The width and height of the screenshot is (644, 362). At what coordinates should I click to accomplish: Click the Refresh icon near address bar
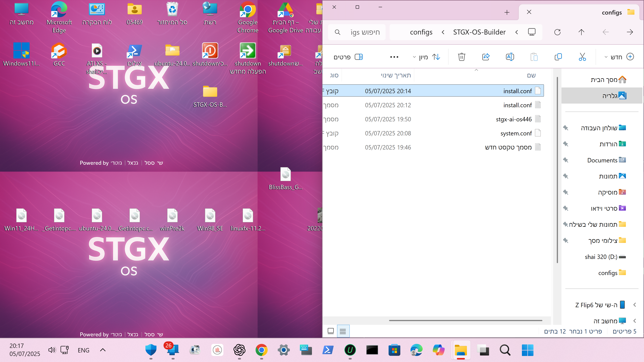(x=557, y=32)
